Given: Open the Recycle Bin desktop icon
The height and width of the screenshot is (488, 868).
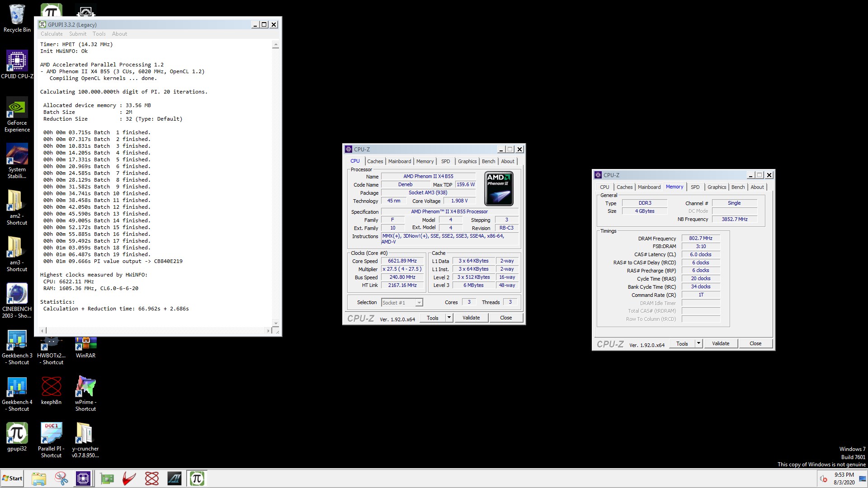Looking at the screenshot, I should pos(17,19).
